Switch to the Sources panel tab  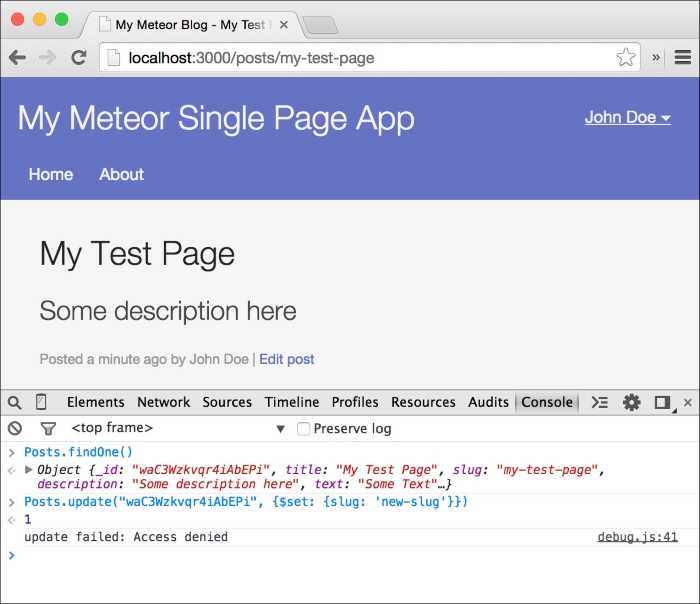[227, 402]
